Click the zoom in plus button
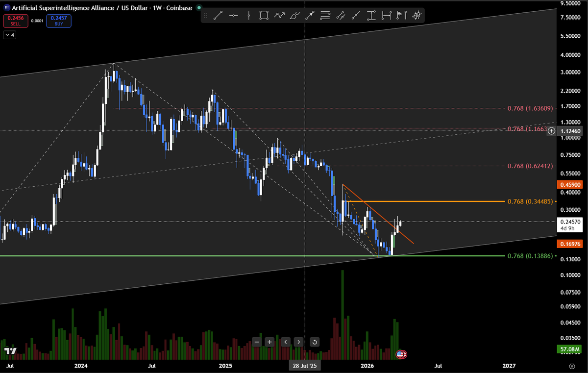The image size is (588, 373). pos(269,342)
